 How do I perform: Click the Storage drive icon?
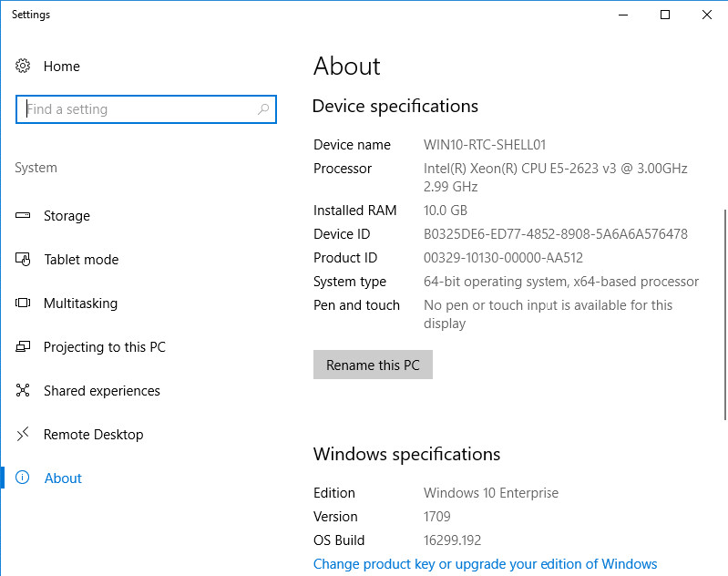[x=24, y=216]
